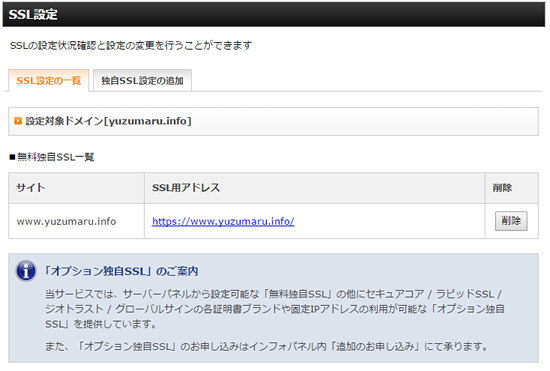The height and width of the screenshot is (371, 550).
Task: Click the 削除 column header
Action: (512, 188)
